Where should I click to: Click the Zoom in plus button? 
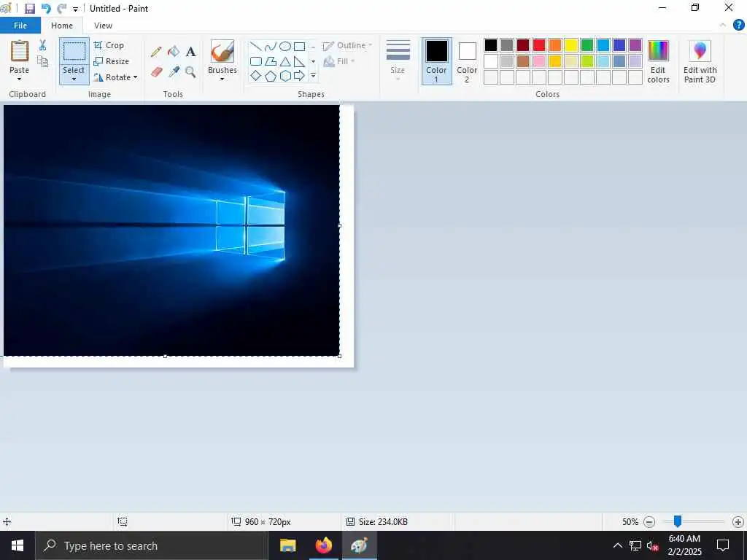[738, 522]
